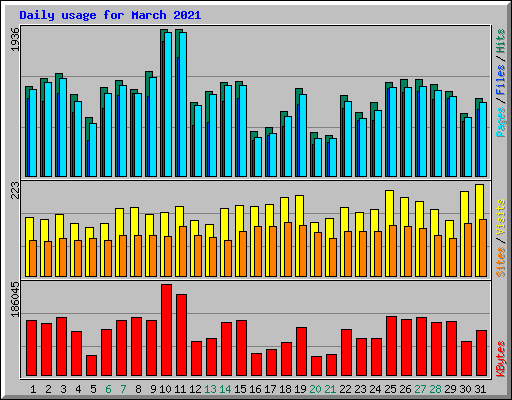Click the red KBytes bar for day 20
The height and width of the screenshot is (400, 512).
point(317,366)
